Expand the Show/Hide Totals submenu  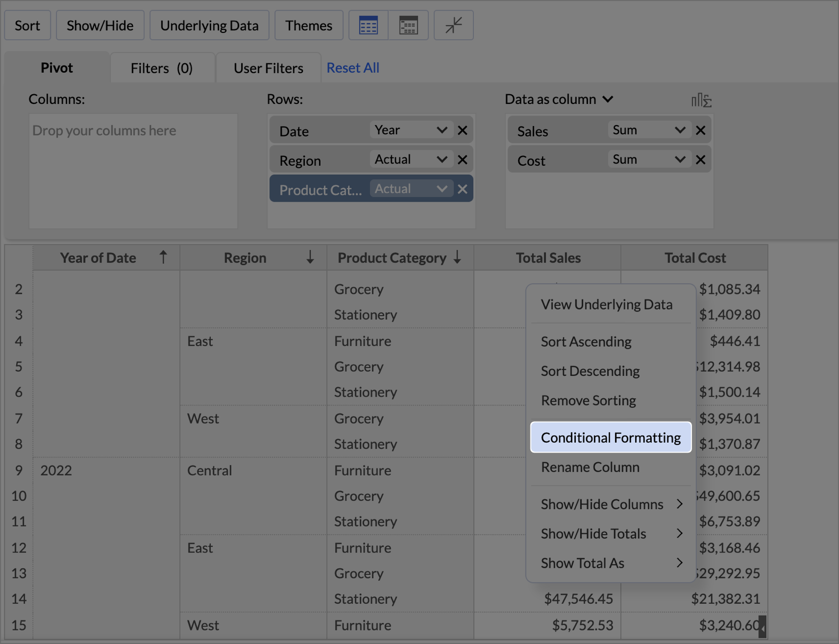pyautogui.click(x=611, y=534)
